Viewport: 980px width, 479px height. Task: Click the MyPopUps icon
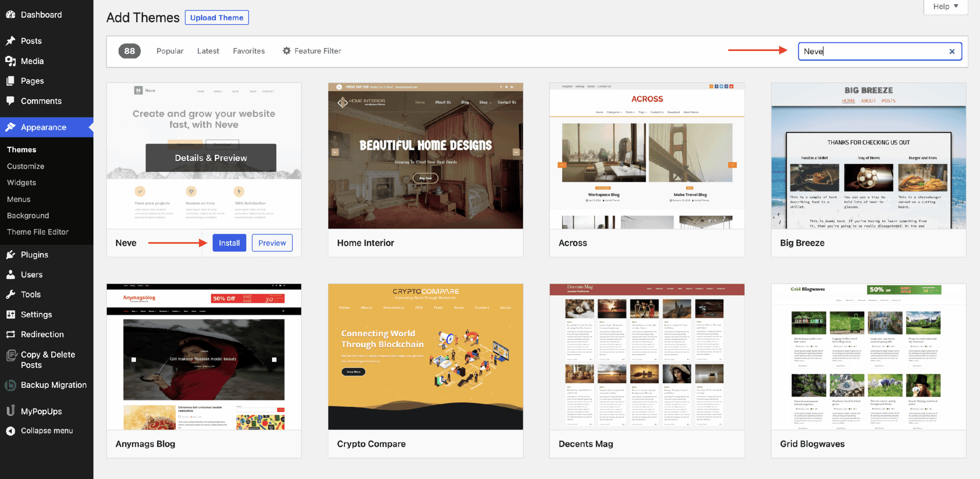(x=11, y=410)
